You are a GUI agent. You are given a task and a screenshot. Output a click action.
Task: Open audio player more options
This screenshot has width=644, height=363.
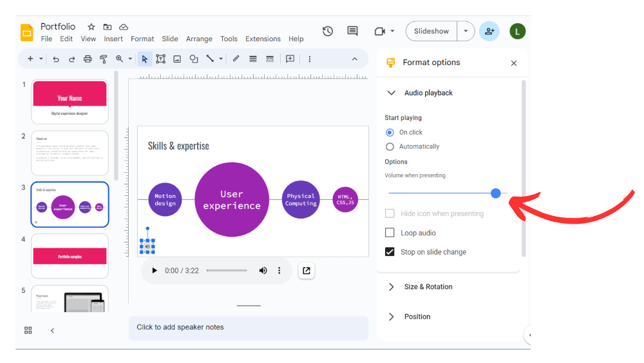(279, 271)
